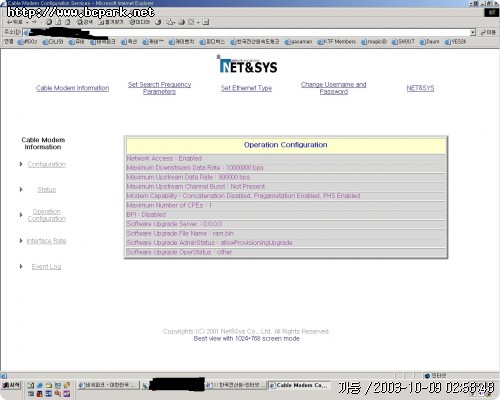Refresh the page with Refresh icon
Screen dimensions: 500x400
(58, 22)
